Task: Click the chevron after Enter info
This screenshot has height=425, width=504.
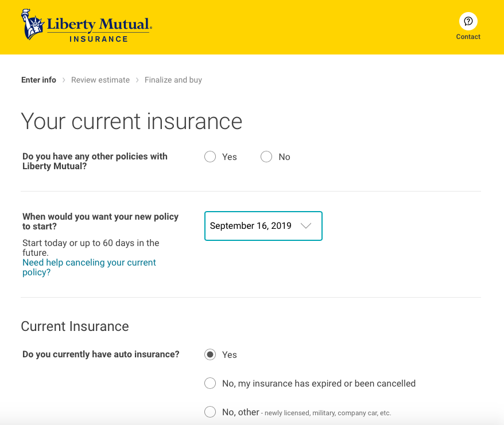Action: click(x=64, y=80)
